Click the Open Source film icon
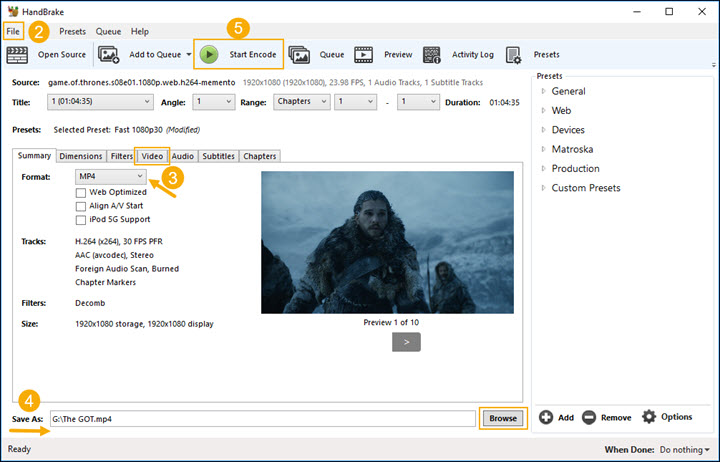The image size is (720, 462). [x=18, y=55]
